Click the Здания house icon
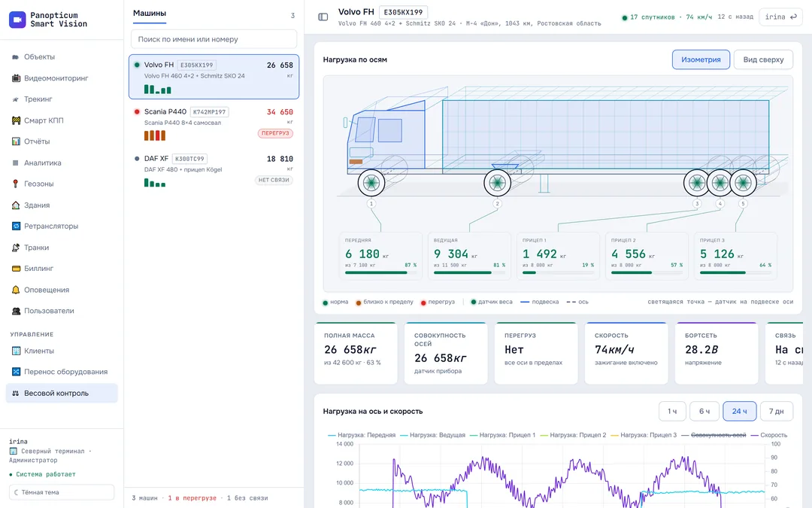 tap(16, 205)
